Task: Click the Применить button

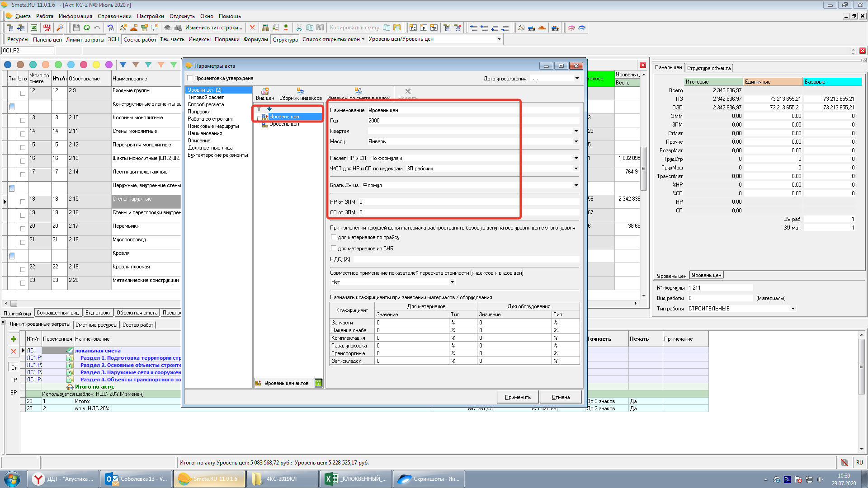Action: (518, 397)
